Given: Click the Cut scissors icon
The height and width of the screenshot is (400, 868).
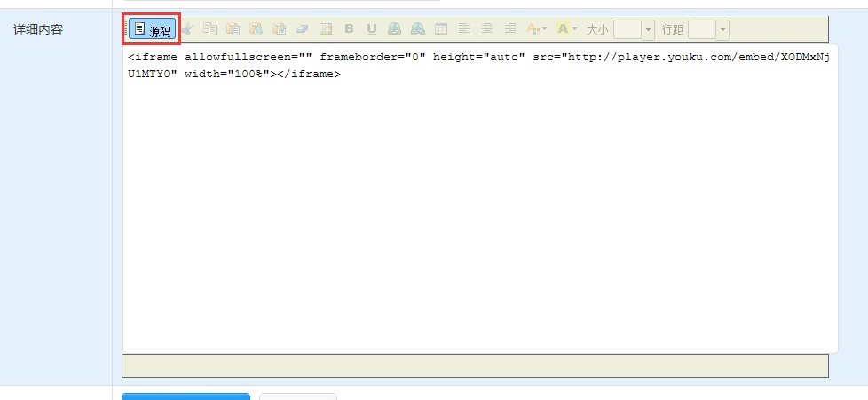Looking at the screenshot, I should pyautogui.click(x=187, y=28).
